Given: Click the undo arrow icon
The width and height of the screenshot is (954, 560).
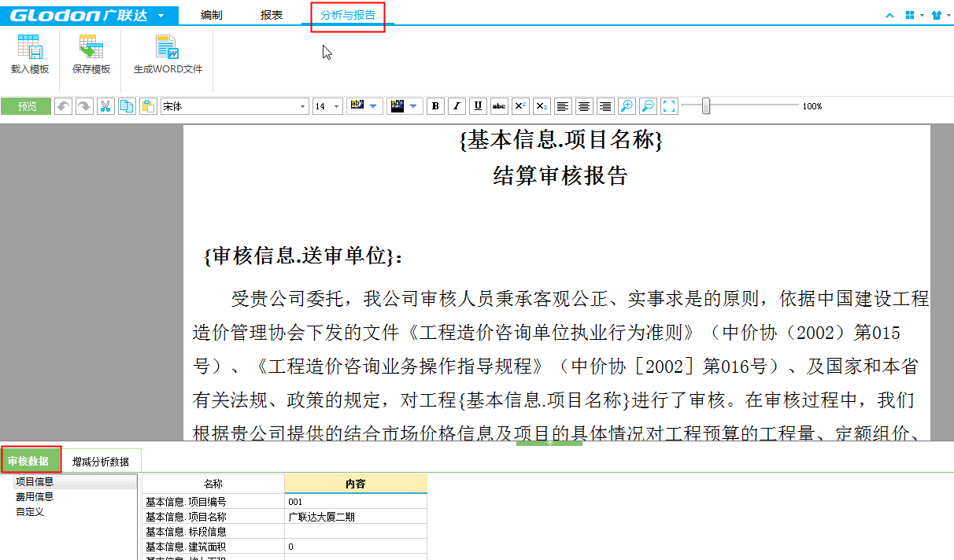Looking at the screenshot, I should (x=63, y=106).
